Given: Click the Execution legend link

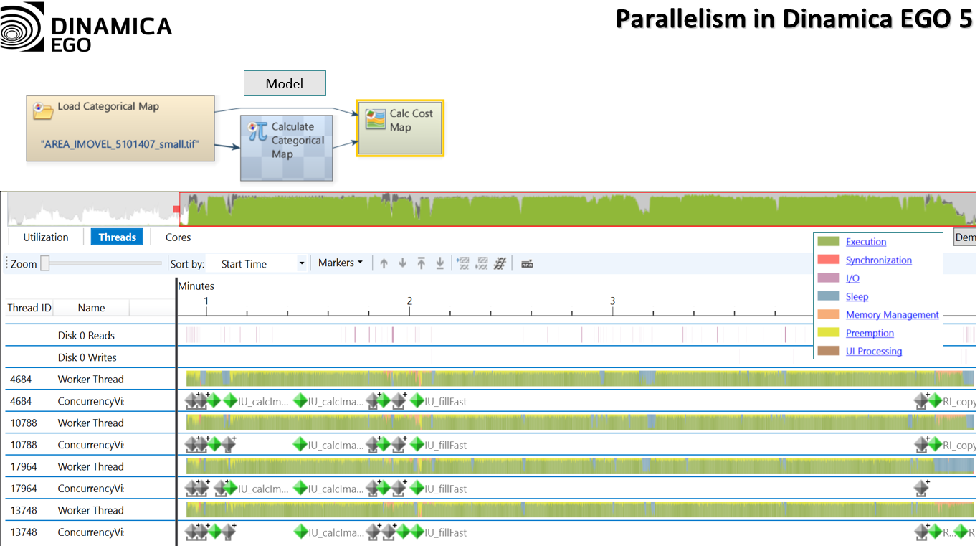Looking at the screenshot, I should (x=865, y=242).
